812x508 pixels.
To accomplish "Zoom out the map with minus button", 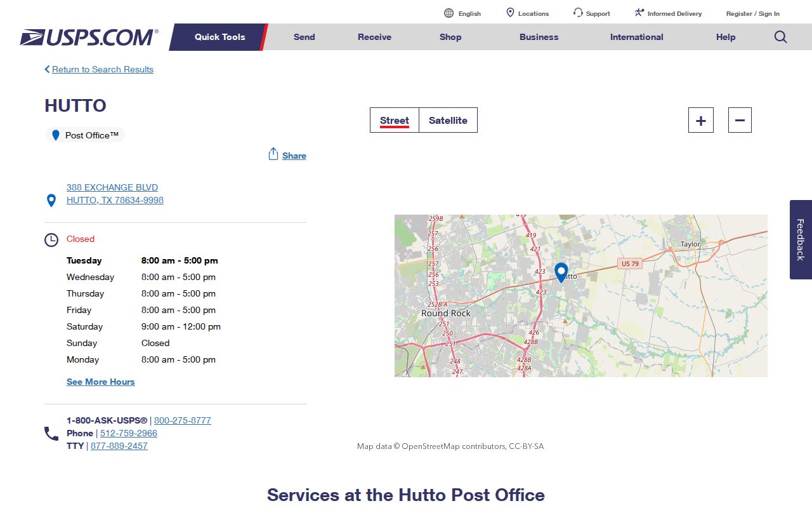I will click(x=740, y=120).
